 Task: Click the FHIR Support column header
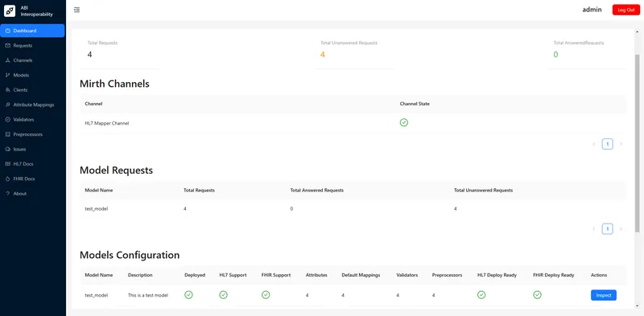(276, 275)
